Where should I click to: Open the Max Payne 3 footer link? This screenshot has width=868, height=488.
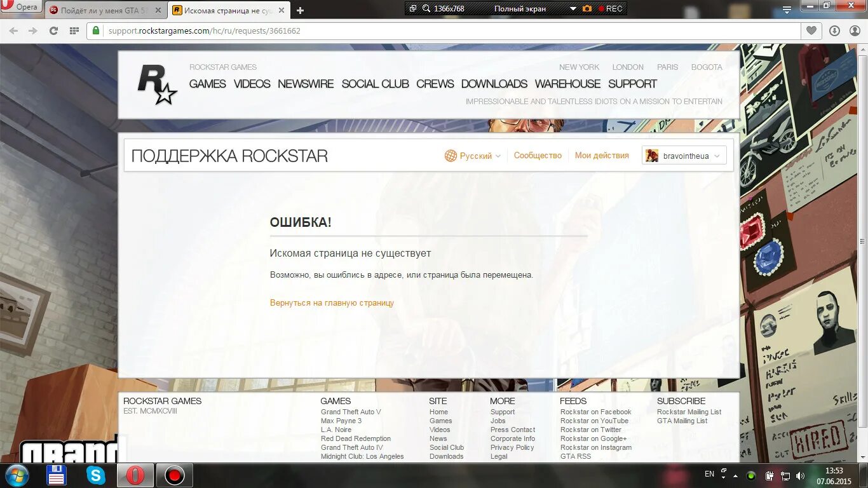click(341, 421)
